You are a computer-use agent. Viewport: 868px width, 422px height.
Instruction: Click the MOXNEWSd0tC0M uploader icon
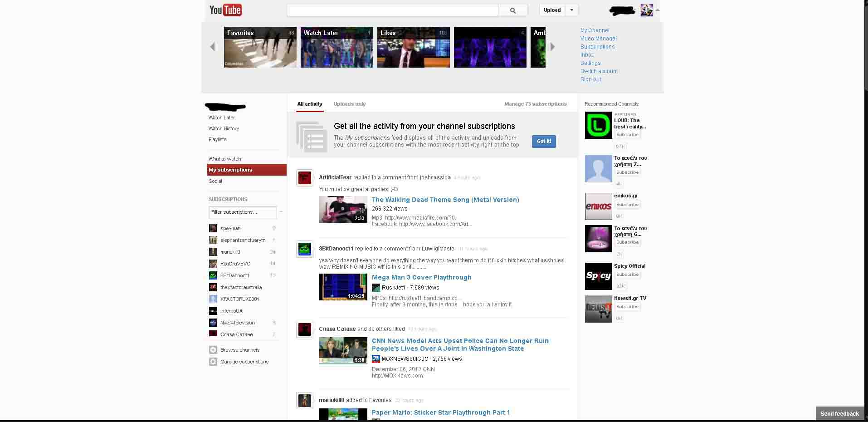(376, 359)
